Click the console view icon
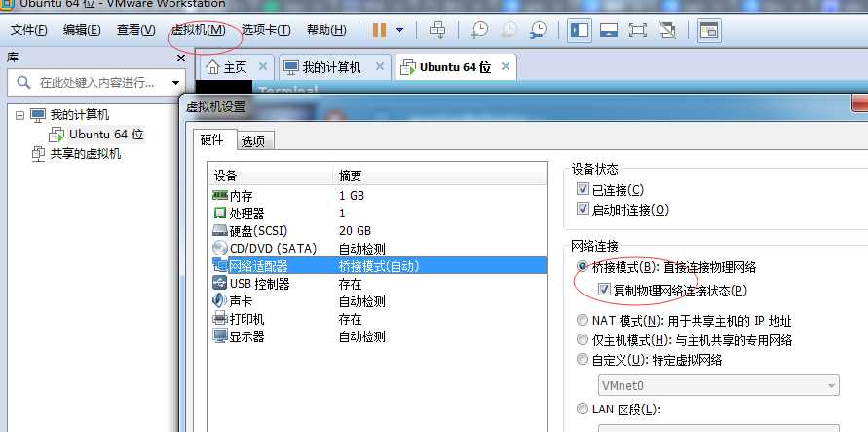 point(708,30)
